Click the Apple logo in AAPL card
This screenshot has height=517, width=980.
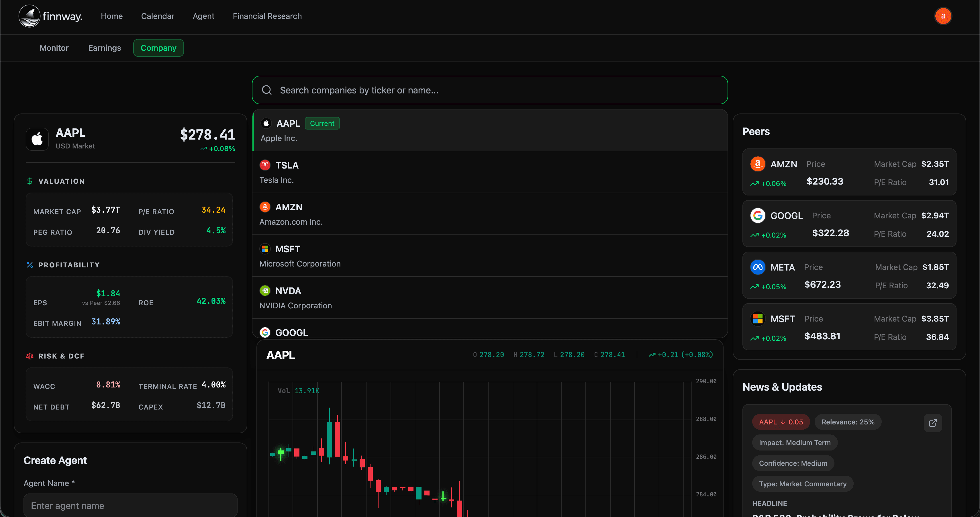click(37, 139)
